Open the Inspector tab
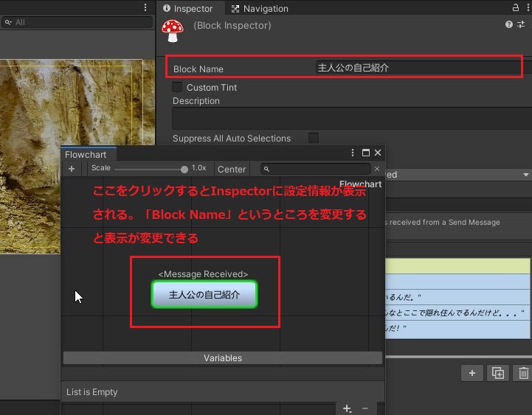This screenshot has height=415, width=532. tap(187, 8)
